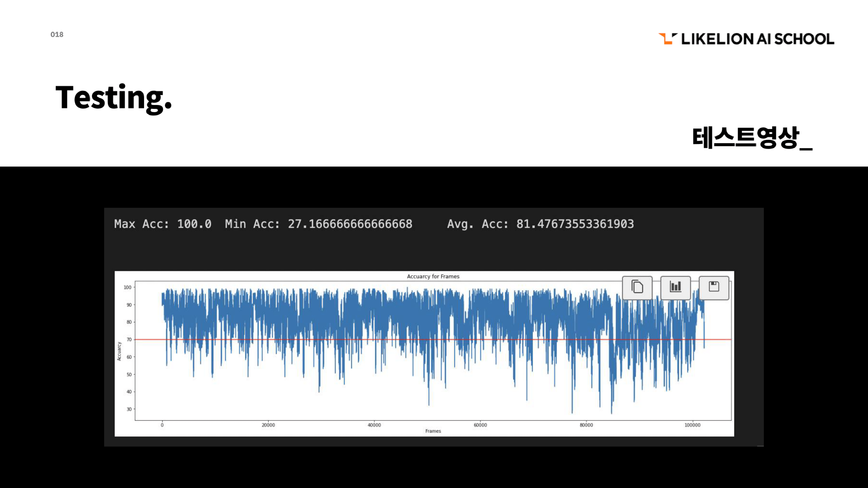Click the Max Acc: 100.0 output text
The height and width of the screenshot is (488, 868).
coord(163,224)
